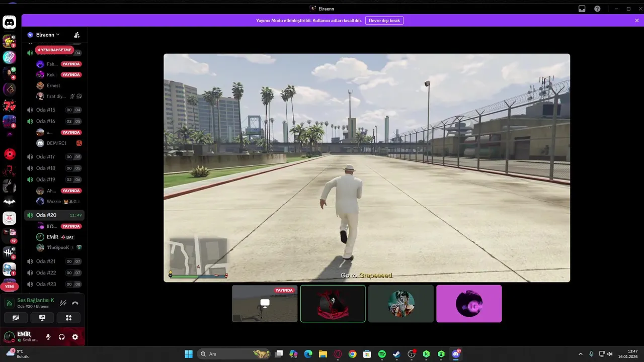Click the invite people icon next to Elraenn
644x362 pixels.
coord(77,35)
